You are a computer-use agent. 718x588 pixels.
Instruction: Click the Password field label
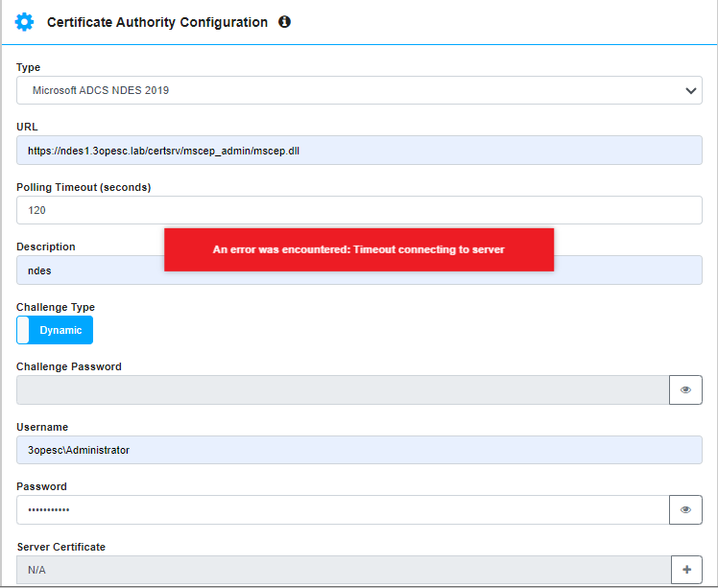(41, 486)
